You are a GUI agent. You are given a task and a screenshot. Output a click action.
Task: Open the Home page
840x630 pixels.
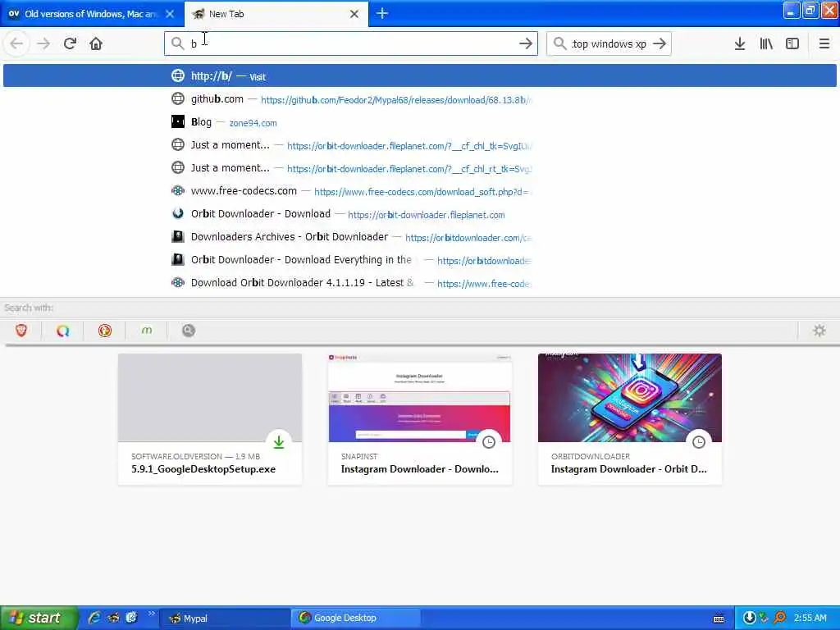pos(96,43)
